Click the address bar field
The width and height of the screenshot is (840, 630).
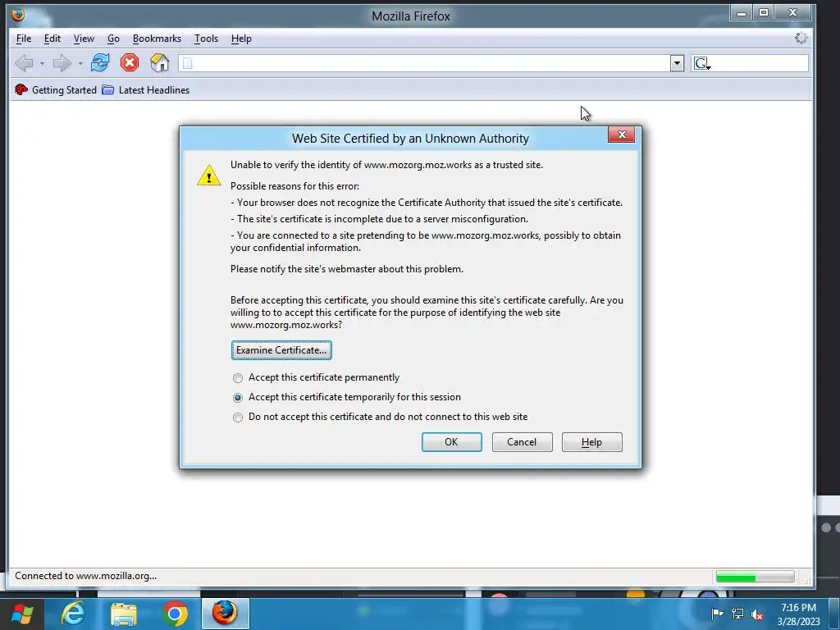click(424, 63)
